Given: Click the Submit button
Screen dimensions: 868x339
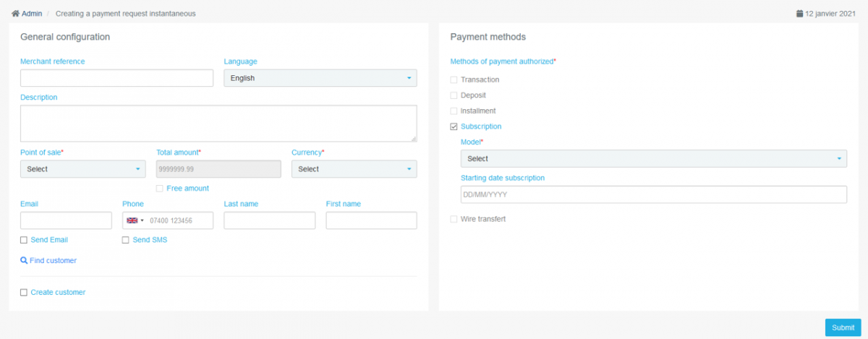Looking at the screenshot, I should click(x=843, y=327).
